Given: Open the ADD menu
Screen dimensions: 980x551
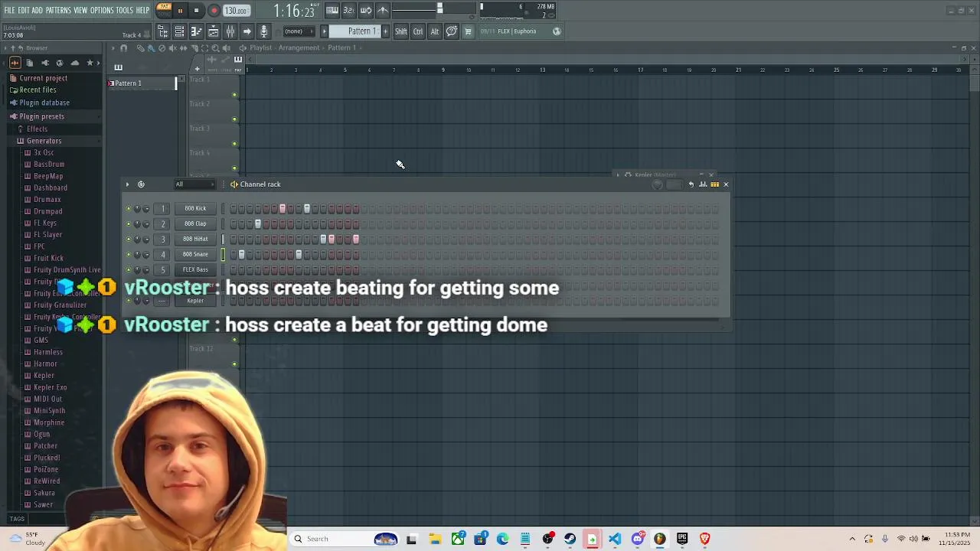Looking at the screenshot, I should [x=37, y=11].
